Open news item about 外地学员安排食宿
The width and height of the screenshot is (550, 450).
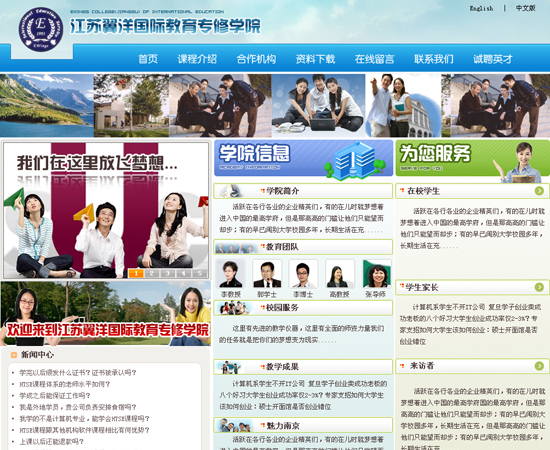click(x=78, y=407)
